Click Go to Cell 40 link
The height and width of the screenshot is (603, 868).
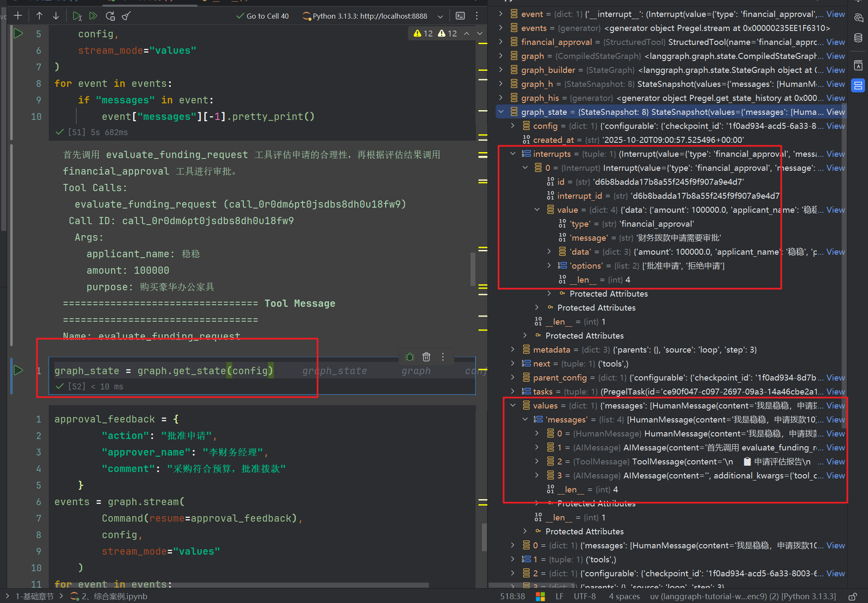(x=267, y=16)
